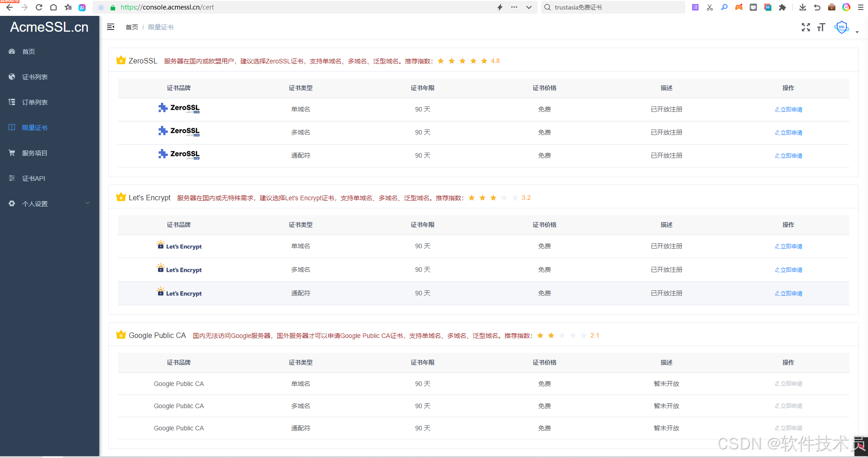The image size is (868, 458).
Task: Apply for Let's Encrypt 单域名 via 立即申请
Action: [789, 246]
